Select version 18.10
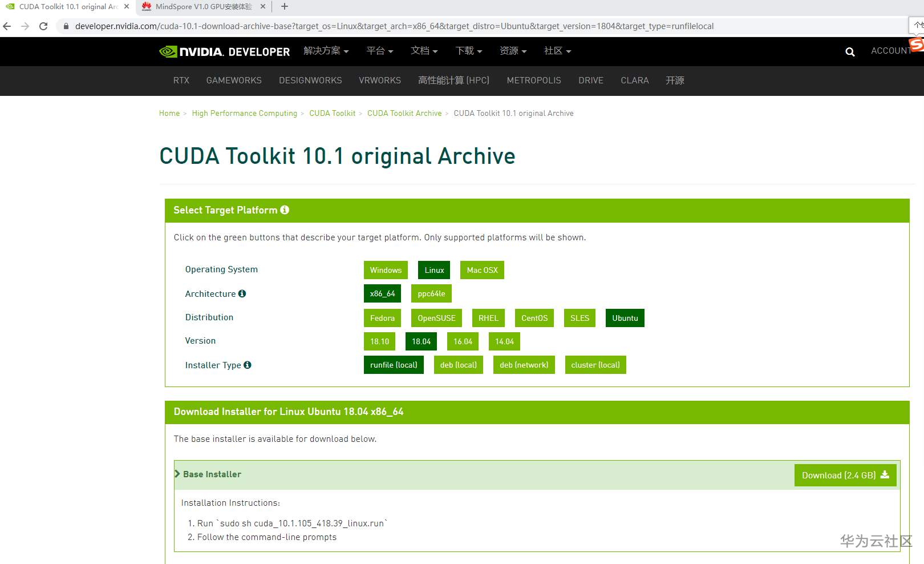The width and height of the screenshot is (924, 564). (379, 341)
